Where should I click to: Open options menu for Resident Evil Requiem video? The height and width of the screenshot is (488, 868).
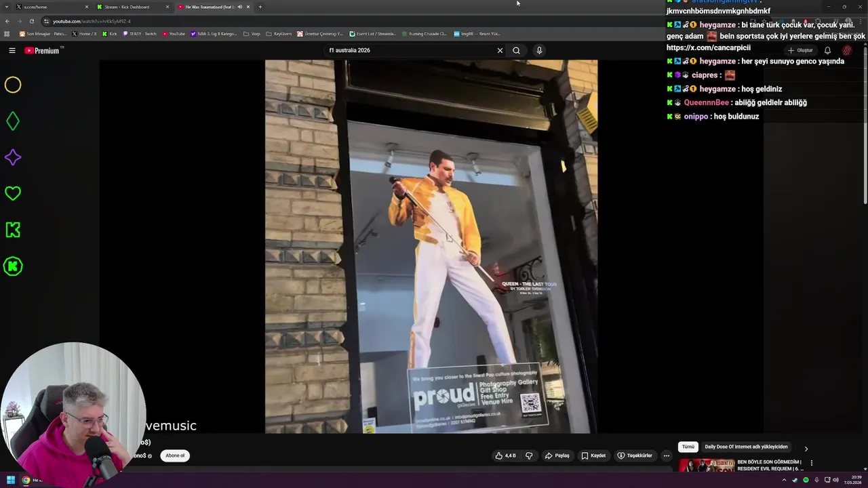[x=811, y=463]
